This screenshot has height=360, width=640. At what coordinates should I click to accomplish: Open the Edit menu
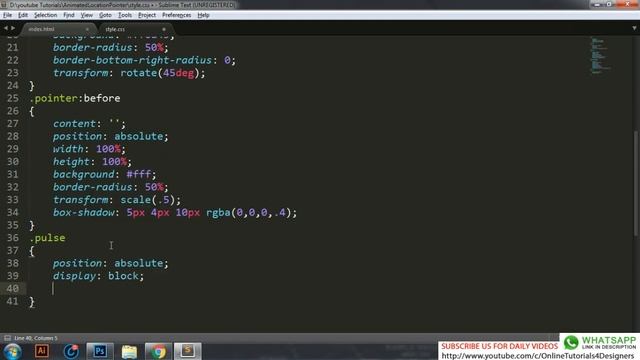coord(23,15)
